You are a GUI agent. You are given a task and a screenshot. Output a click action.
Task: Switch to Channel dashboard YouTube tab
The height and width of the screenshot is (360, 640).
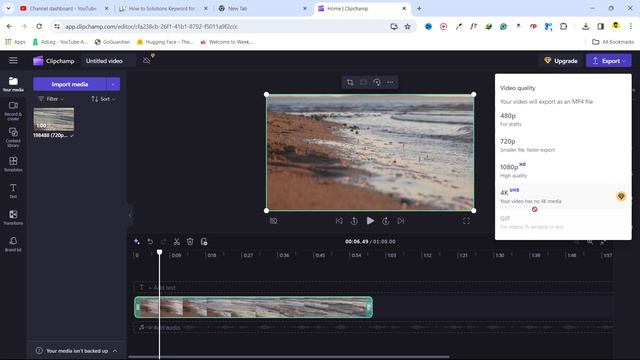(64, 8)
